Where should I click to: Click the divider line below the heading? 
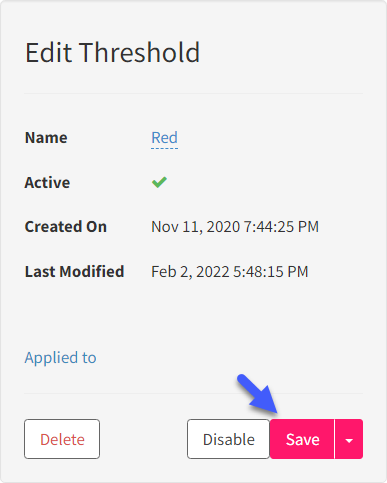coord(193,94)
